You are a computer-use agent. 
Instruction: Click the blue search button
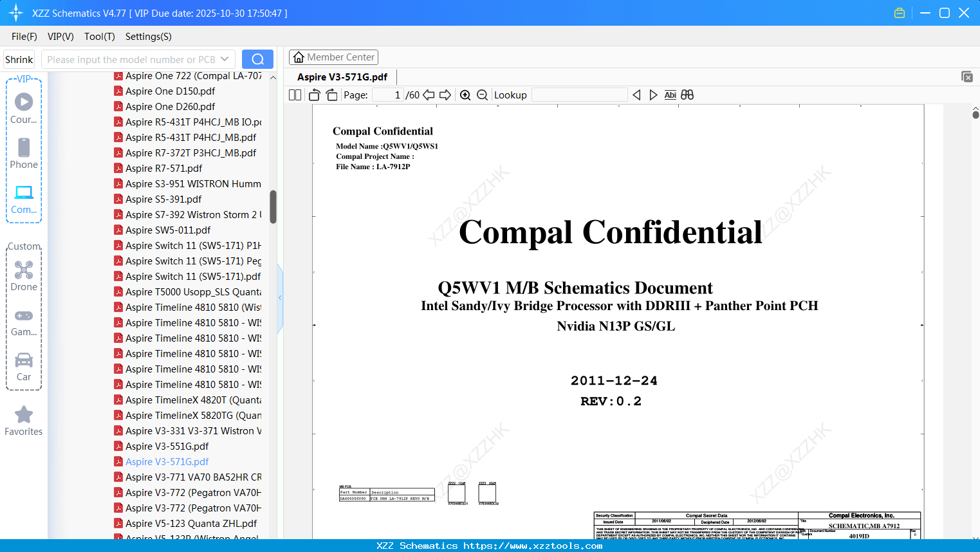(x=257, y=59)
